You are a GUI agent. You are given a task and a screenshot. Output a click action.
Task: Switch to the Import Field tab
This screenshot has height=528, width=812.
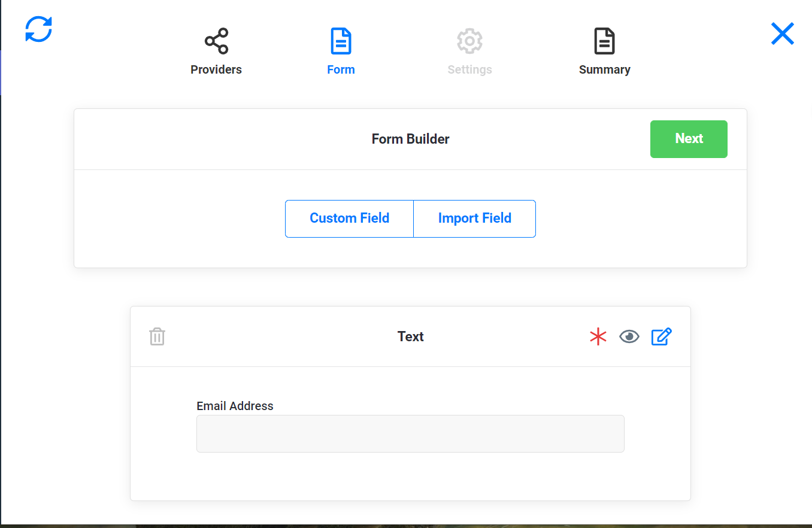474,218
